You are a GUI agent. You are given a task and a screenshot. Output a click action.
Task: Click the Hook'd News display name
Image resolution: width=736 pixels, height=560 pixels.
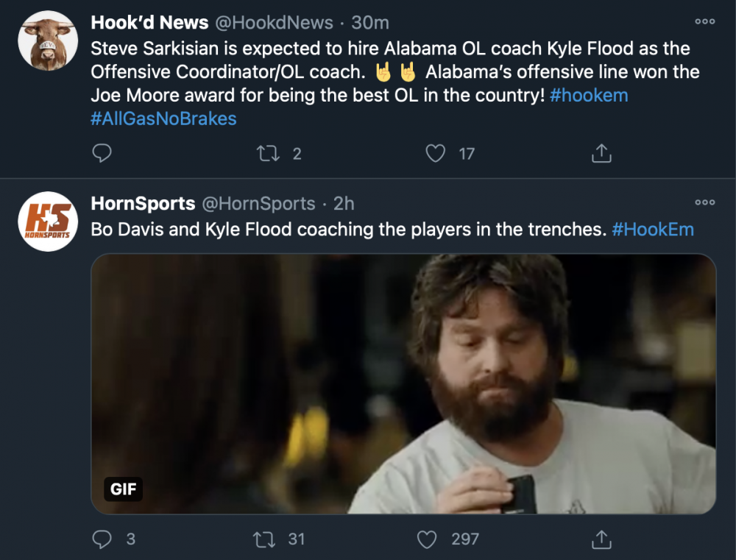[x=149, y=23]
